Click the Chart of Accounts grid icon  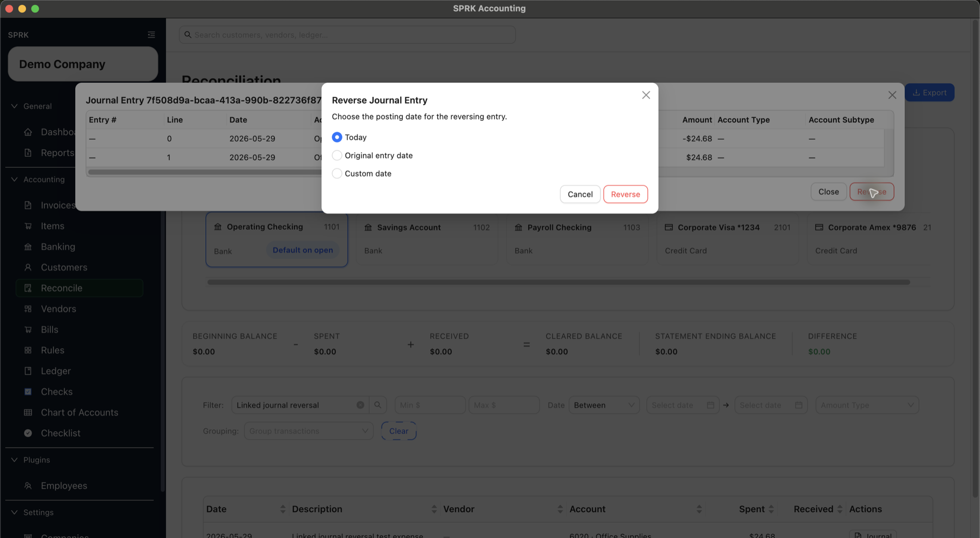[28, 412]
